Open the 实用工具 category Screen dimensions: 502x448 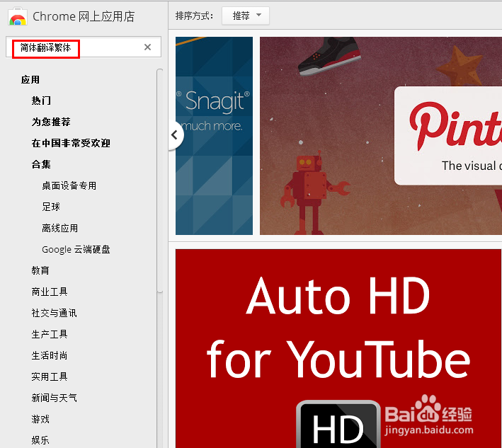(x=50, y=377)
